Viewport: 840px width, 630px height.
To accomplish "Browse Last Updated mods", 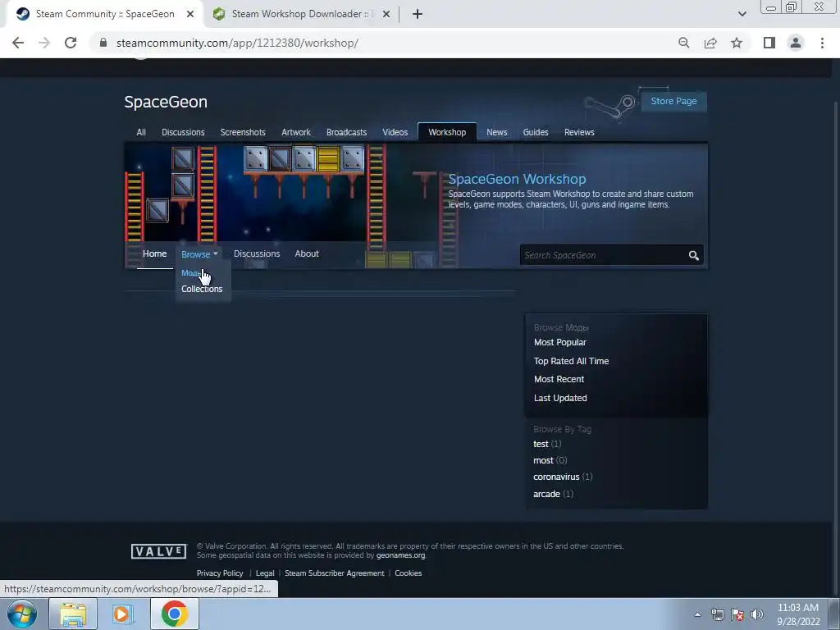I will [560, 398].
